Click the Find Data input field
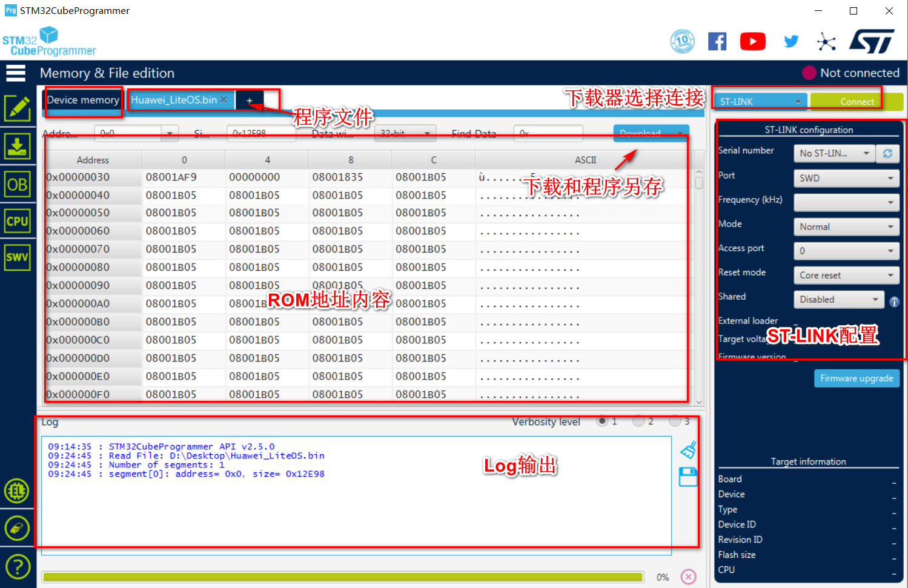The height and width of the screenshot is (588, 908). pyautogui.click(x=548, y=133)
